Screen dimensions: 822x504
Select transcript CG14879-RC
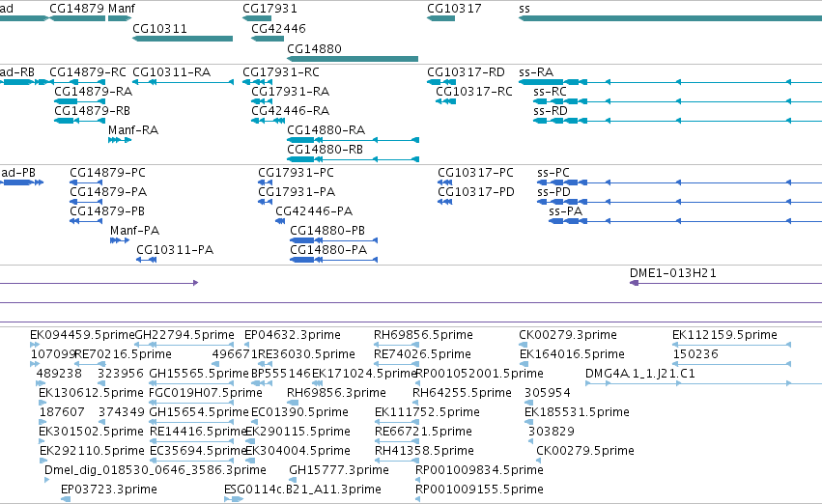click(x=88, y=71)
